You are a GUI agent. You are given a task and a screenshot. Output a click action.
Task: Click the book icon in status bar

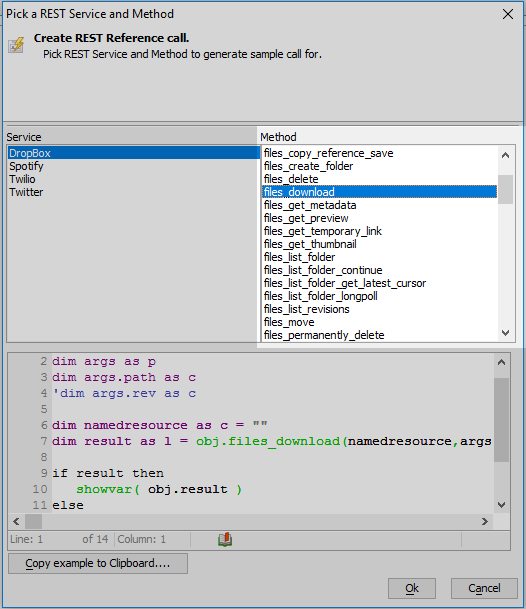[x=225, y=539]
